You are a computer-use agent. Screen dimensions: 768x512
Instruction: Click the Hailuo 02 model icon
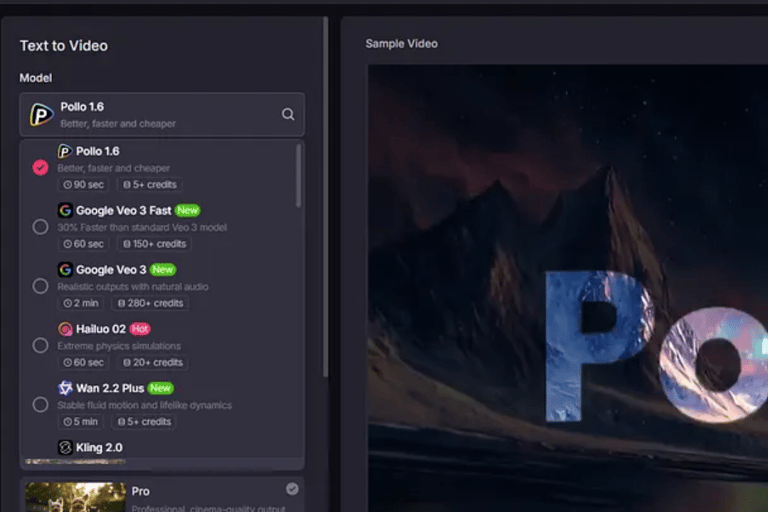[x=65, y=329]
